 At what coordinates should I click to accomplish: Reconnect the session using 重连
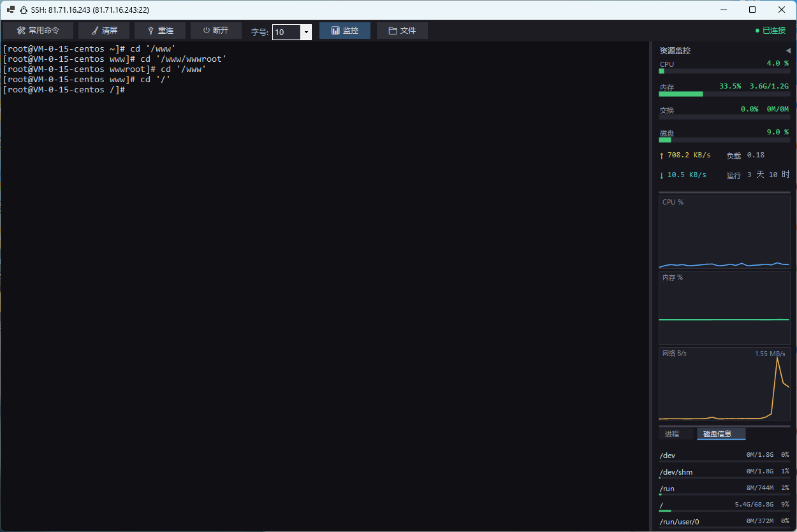[160, 31]
